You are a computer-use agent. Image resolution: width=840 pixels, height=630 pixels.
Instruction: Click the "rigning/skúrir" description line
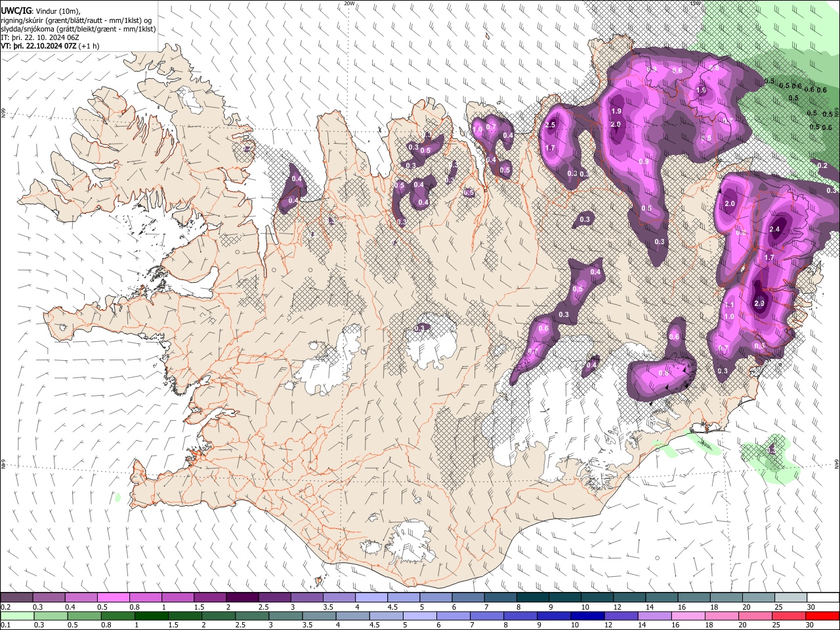tap(77, 20)
